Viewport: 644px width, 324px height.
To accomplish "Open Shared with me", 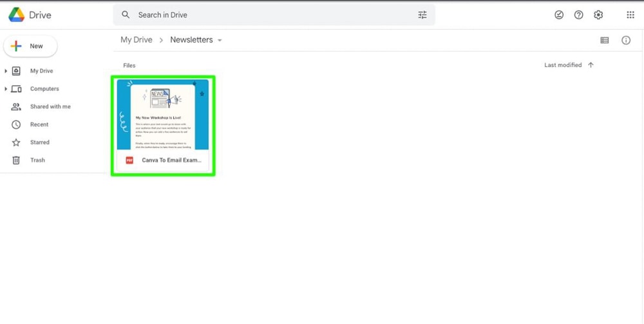I will (x=50, y=107).
